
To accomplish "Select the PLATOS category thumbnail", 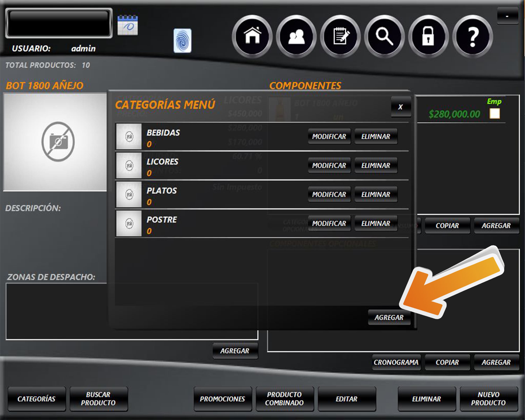I will point(129,194).
